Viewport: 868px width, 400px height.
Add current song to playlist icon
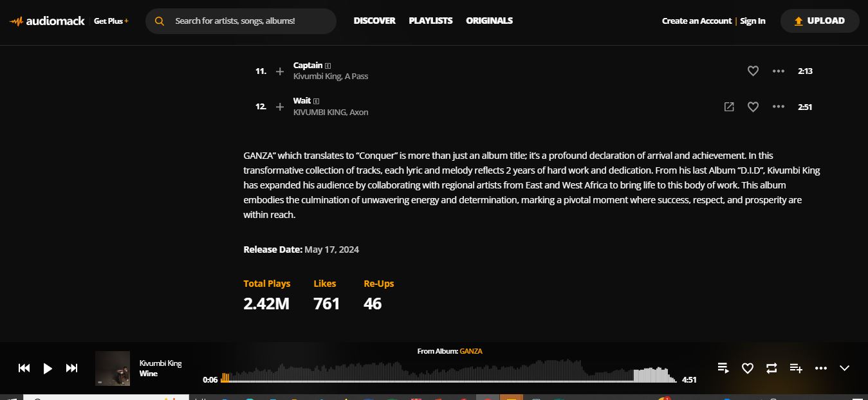tap(796, 368)
